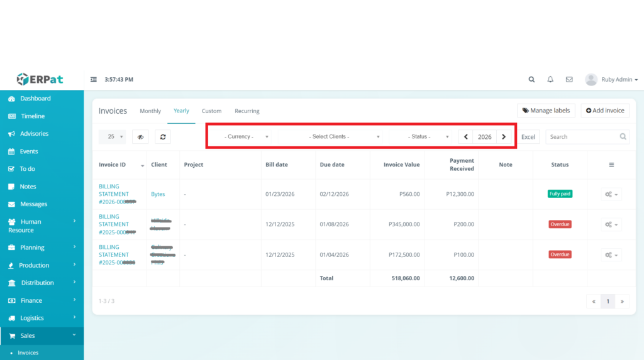
Task: Toggle column visibility with the eye-slash button
Action: pyautogui.click(x=141, y=136)
